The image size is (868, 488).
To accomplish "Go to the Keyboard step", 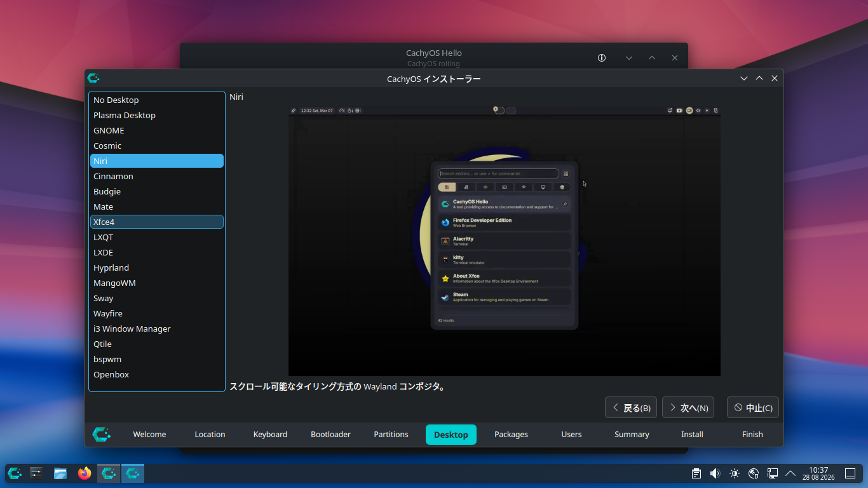I will coord(270,435).
